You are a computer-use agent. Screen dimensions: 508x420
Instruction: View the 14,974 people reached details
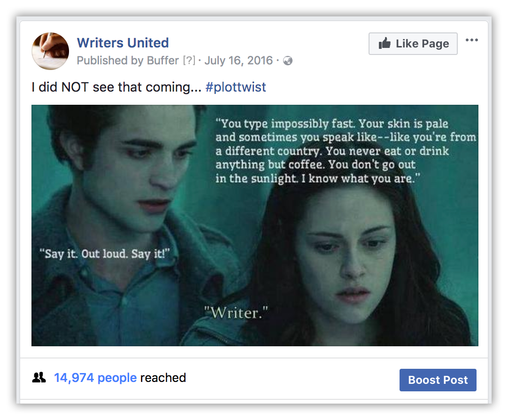point(95,378)
